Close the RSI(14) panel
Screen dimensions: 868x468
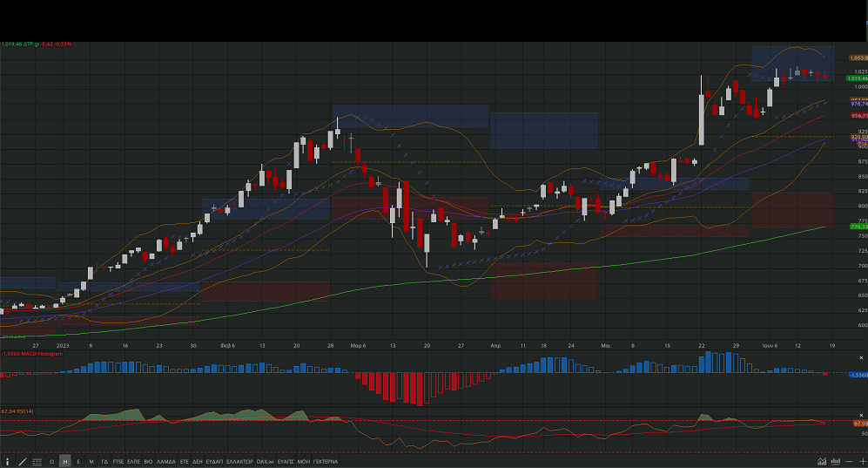(861, 414)
